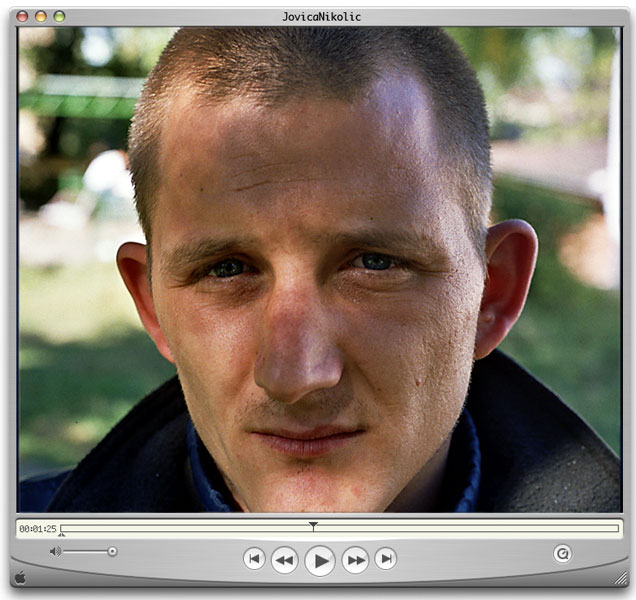636x600 pixels.
Task: Open the QuickTime Q button
Action: coord(562,552)
